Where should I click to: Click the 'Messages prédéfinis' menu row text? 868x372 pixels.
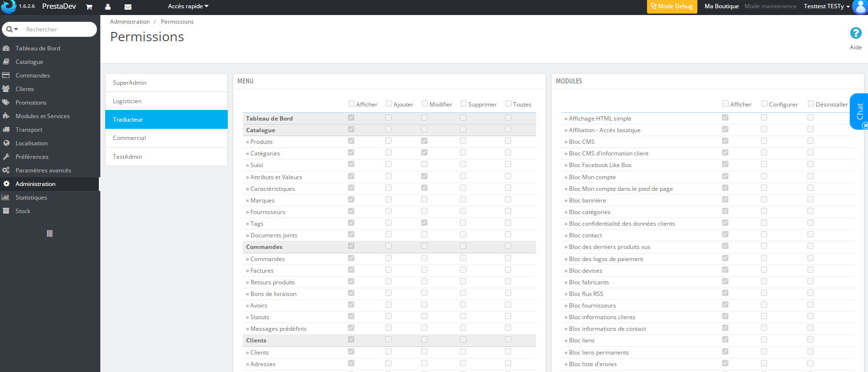pyautogui.click(x=278, y=329)
